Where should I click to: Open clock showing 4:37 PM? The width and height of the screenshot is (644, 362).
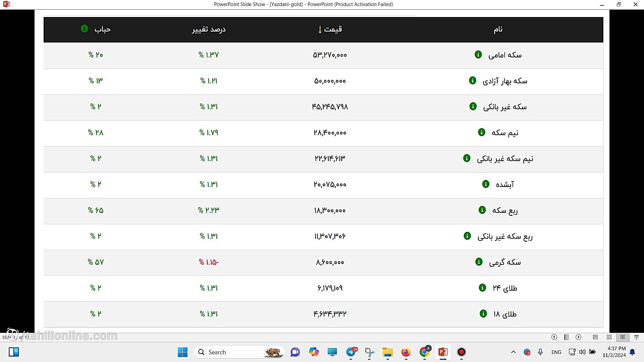pyautogui.click(x=614, y=352)
